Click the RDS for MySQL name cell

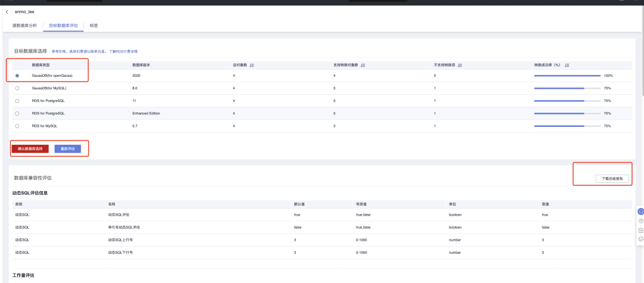(44, 126)
